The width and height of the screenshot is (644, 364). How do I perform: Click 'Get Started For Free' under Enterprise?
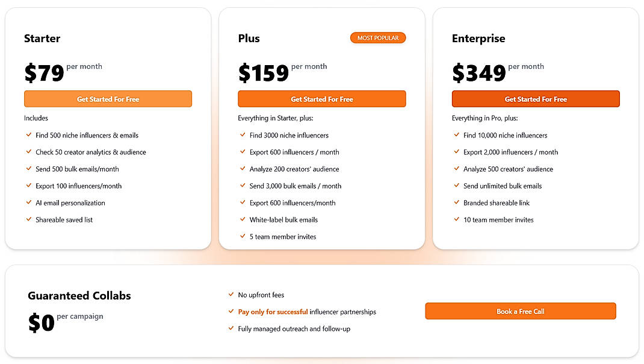(535, 98)
